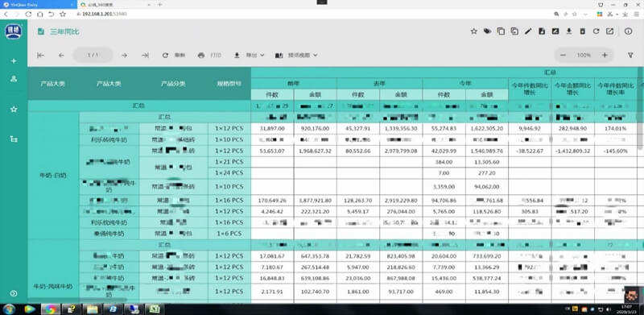Click the print button in report toolbar
The image size is (644, 315).
[x=209, y=55]
